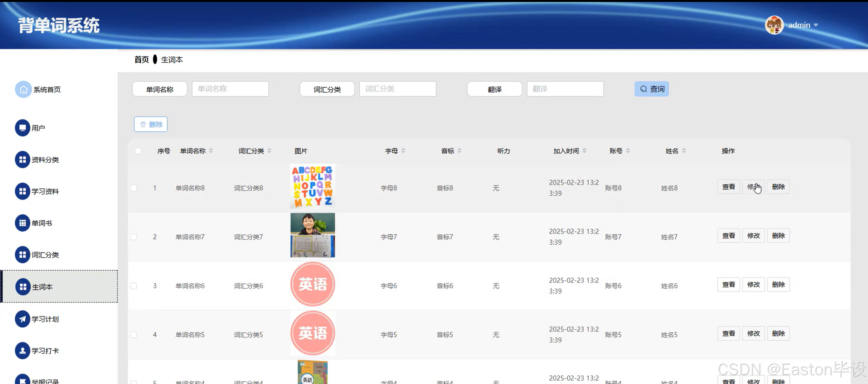Click 修改 for row 单词名称5
The image size is (868, 384).
click(x=754, y=334)
